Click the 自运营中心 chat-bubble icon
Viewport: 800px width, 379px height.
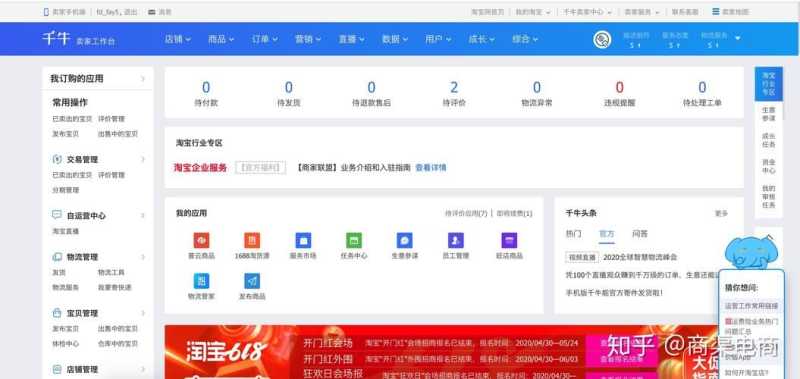[57, 215]
